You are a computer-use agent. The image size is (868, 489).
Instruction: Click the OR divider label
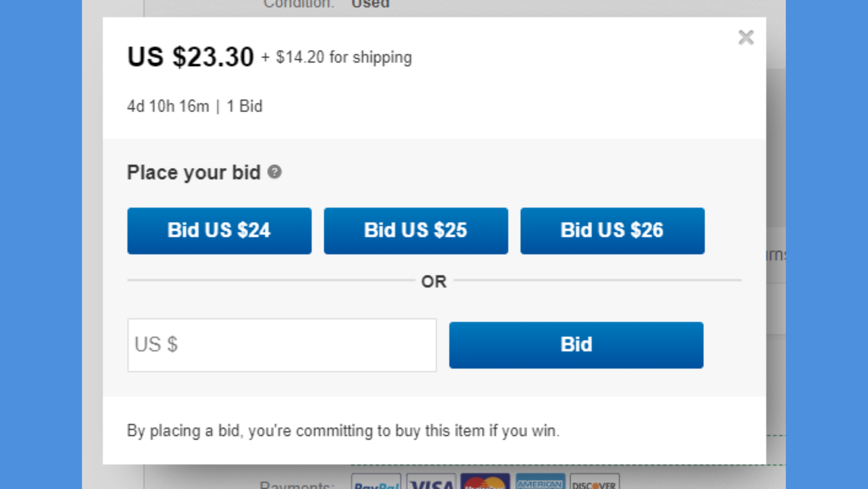pyautogui.click(x=434, y=282)
